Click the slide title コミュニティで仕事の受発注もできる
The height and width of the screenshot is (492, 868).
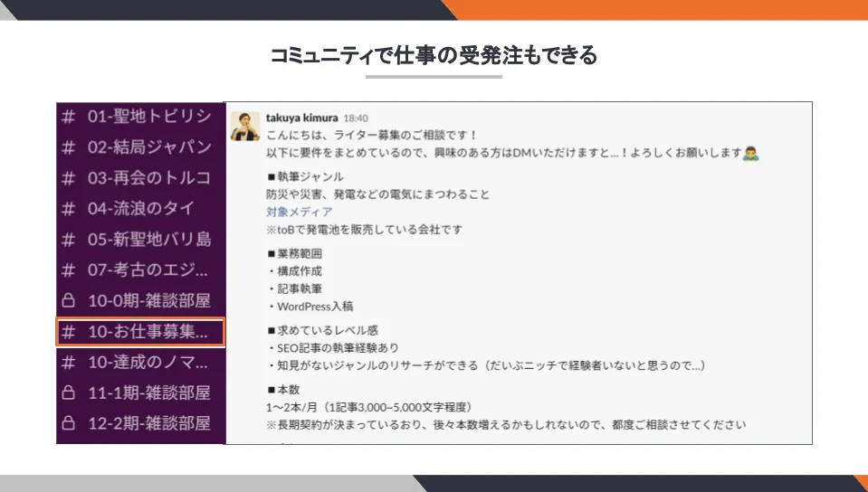pos(434,55)
